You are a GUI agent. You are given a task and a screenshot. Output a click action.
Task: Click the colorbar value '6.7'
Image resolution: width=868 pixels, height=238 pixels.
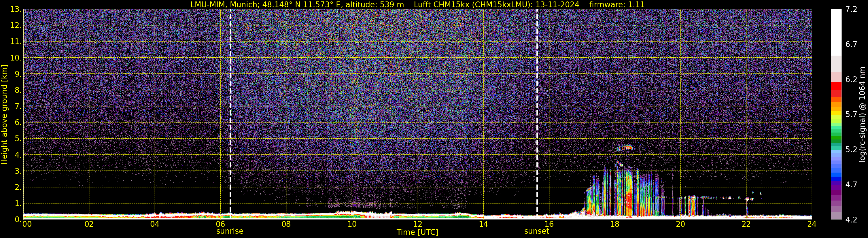point(851,44)
